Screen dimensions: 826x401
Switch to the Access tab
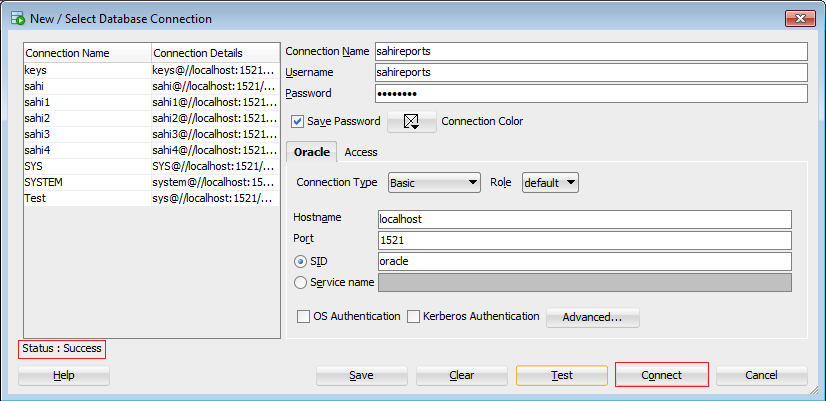pos(360,152)
